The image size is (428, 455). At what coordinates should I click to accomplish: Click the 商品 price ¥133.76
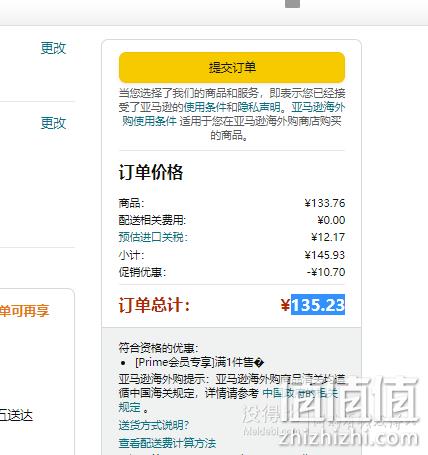pyautogui.click(x=325, y=203)
